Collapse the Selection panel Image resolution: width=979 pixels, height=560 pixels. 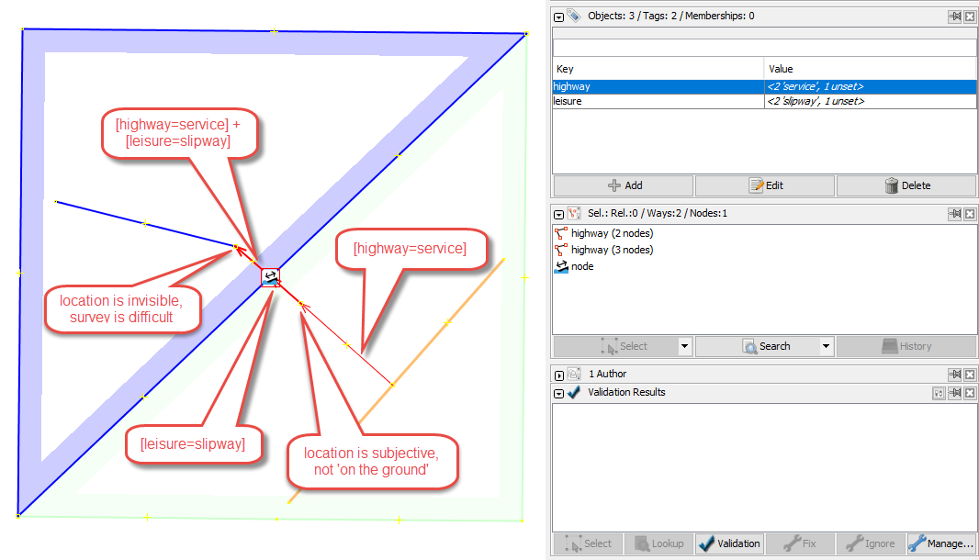coord(558,214)
